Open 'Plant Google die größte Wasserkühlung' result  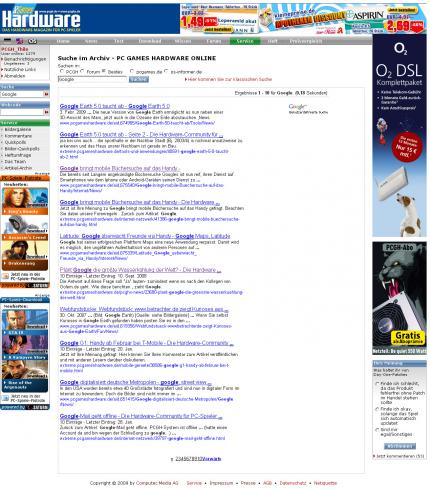tap(140, 270)
